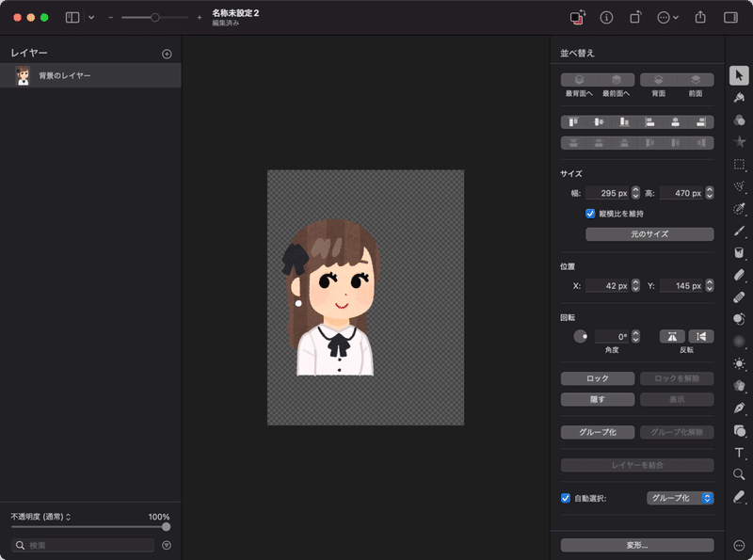Select the 背景のレイヤー layer row
The width and height of the screenshot is (753, 560).
(90, 75)
